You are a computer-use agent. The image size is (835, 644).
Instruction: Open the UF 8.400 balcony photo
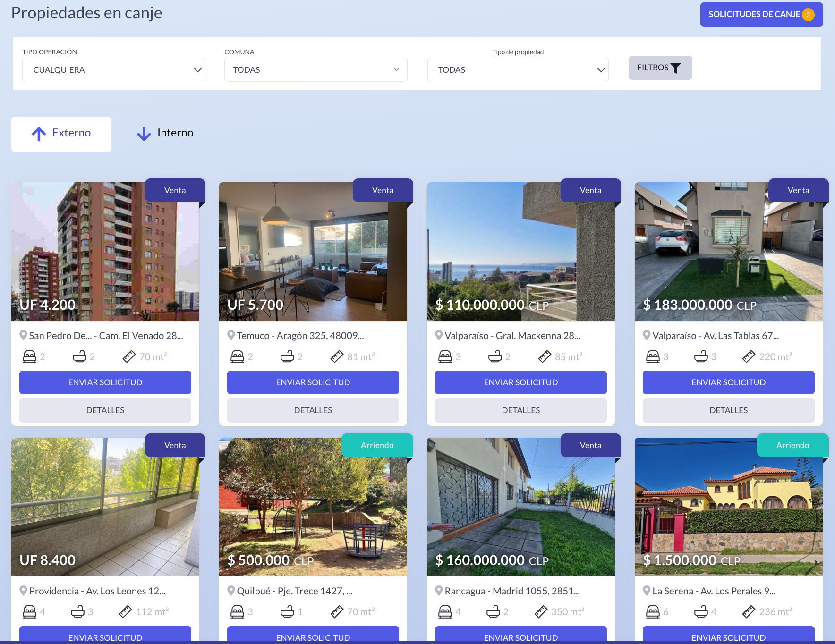pyautogui.click(x=105, y=507)
